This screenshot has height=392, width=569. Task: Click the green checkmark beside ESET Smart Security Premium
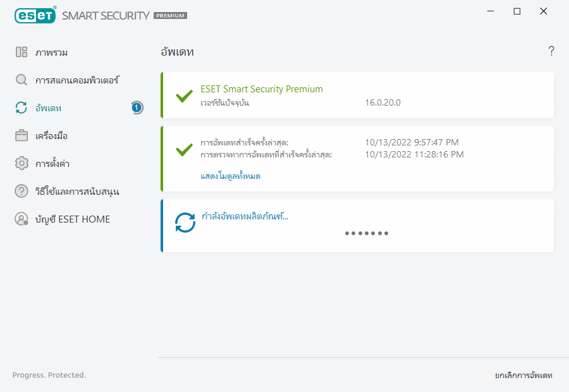184,96
